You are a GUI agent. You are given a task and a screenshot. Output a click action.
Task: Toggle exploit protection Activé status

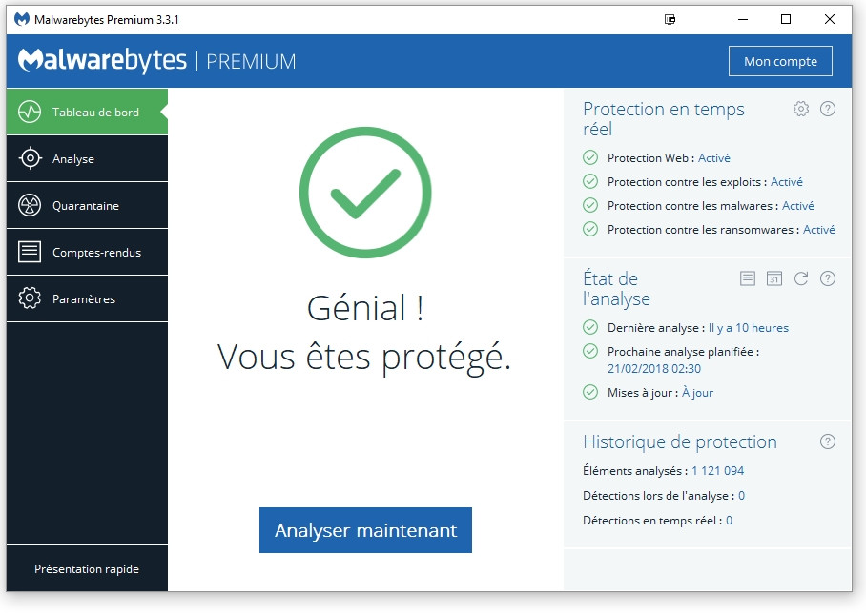click(x=787, y=182)
